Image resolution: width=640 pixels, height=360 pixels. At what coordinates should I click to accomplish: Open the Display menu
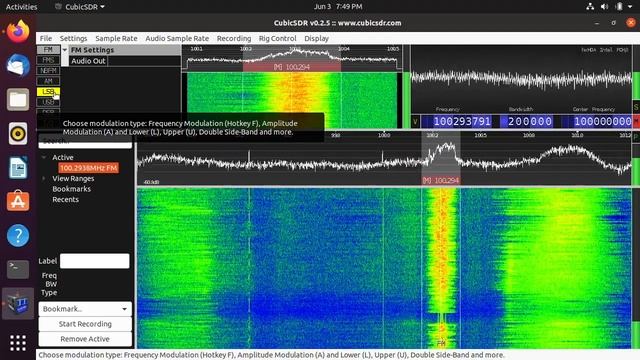pyautogui.click(x=316, y=38)
